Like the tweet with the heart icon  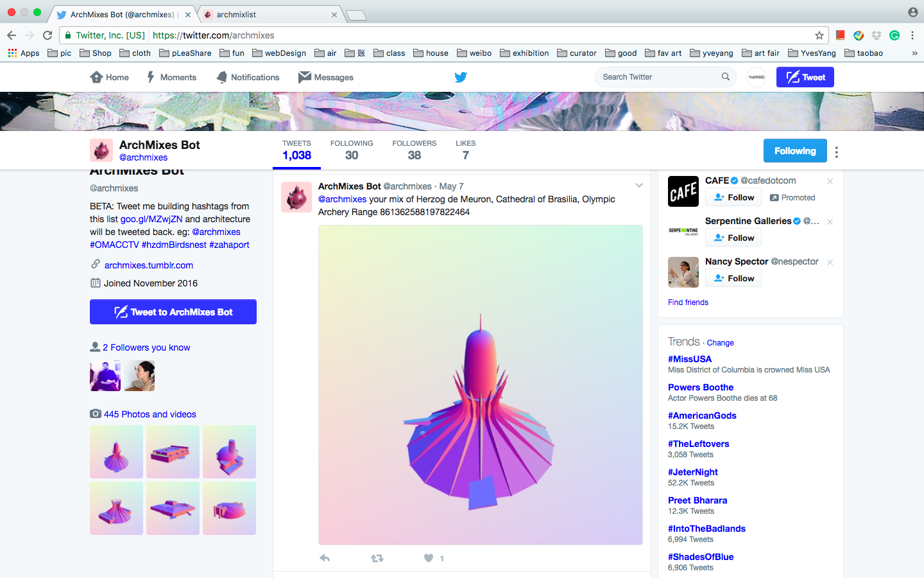coord(429,558)
